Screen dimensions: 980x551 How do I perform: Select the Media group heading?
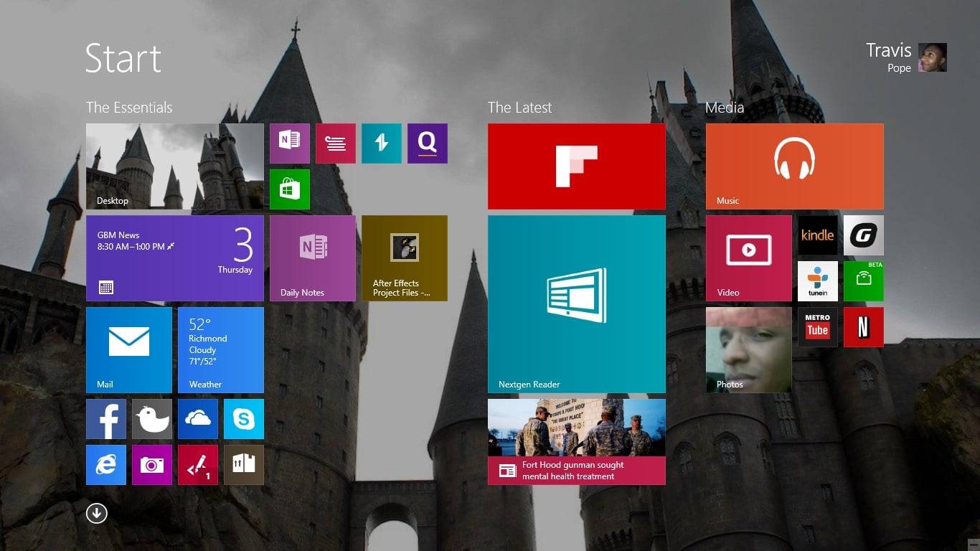(725, 108)
